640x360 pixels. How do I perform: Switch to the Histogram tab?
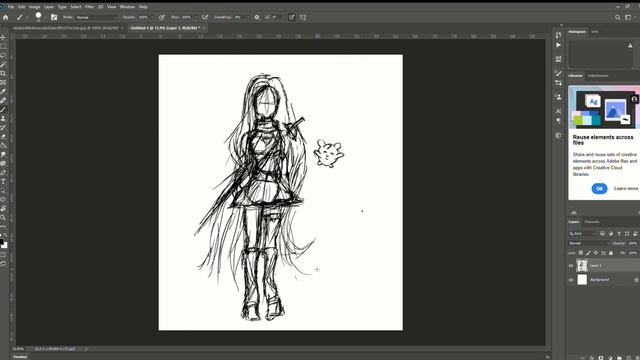click(x=577, y=32)
